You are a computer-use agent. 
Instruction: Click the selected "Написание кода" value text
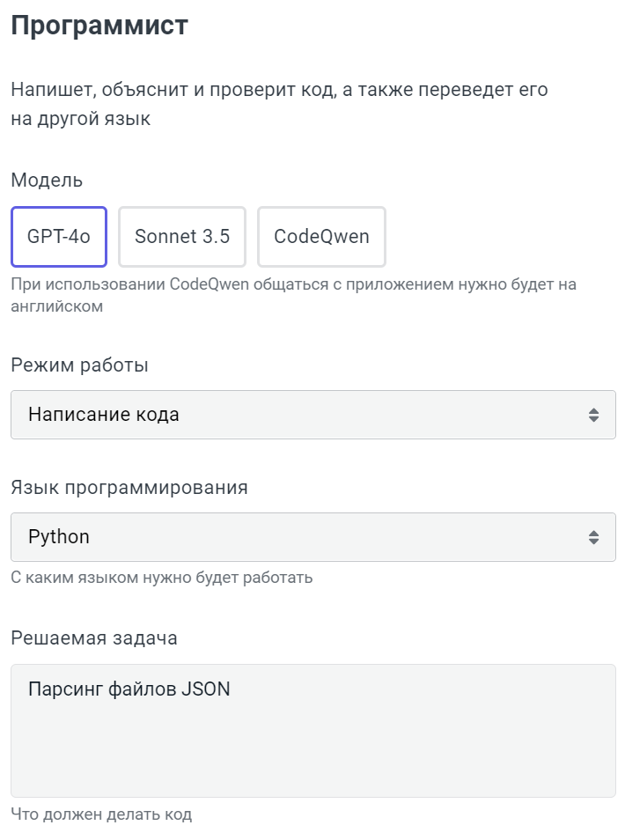(104, 415)
